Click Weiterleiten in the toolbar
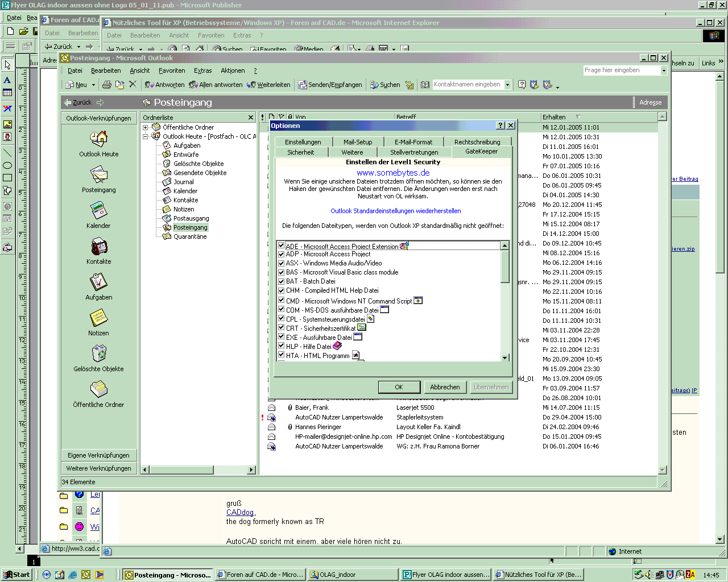This screenshot has height=582, width=728. tap(268, 85)
